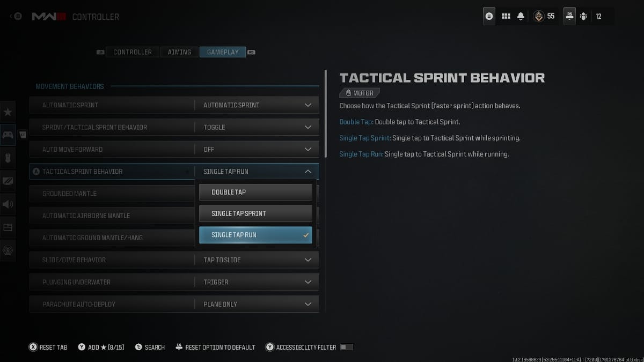Collapse the Tactical Sprint Behavior dropdown

pos(174,172)
